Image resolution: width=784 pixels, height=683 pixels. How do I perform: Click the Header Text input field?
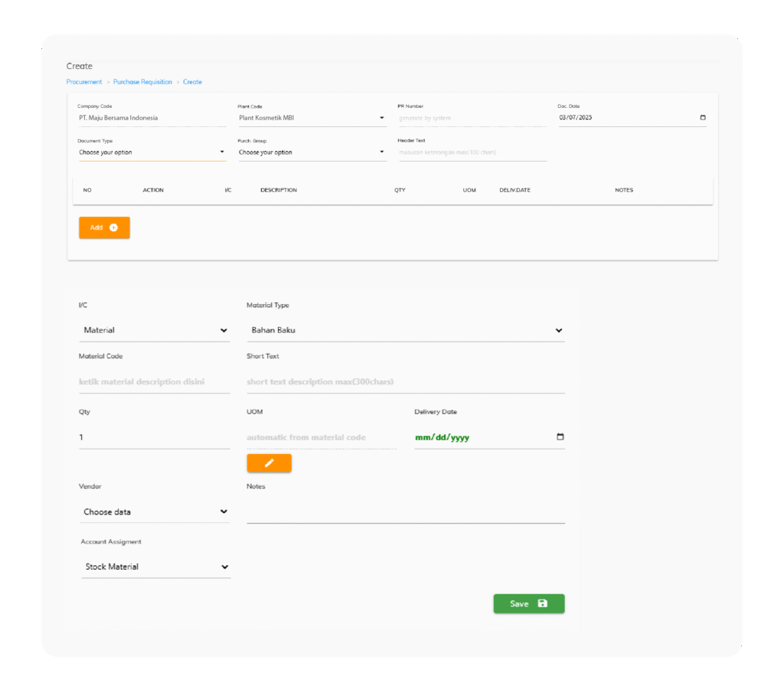pos(472,152)
